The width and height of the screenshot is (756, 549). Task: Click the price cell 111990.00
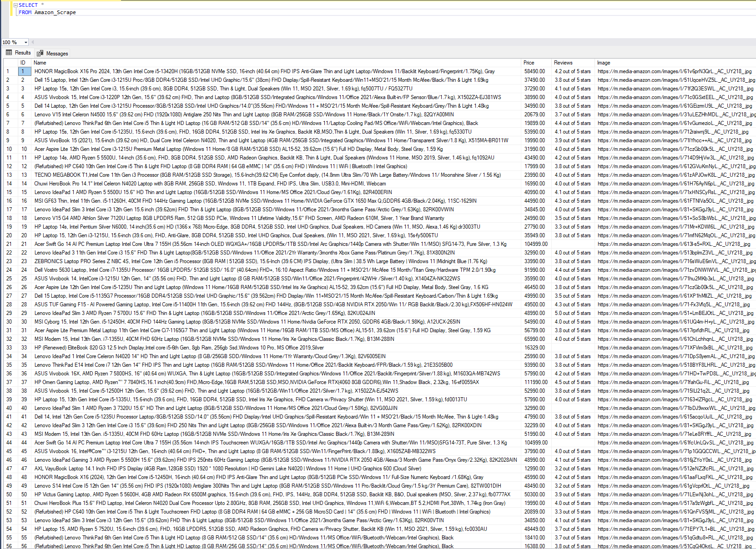coord(536,382)
